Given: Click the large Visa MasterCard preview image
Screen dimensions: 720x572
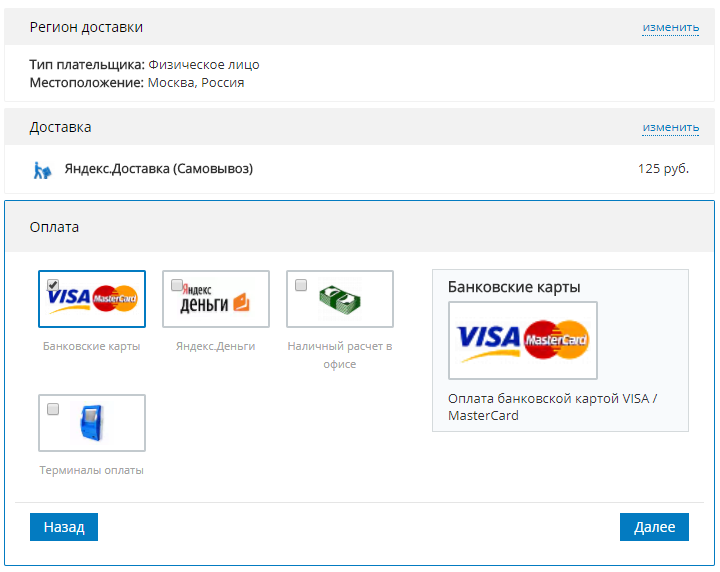Looking at the screenshot, I should [x=523, y=340].
